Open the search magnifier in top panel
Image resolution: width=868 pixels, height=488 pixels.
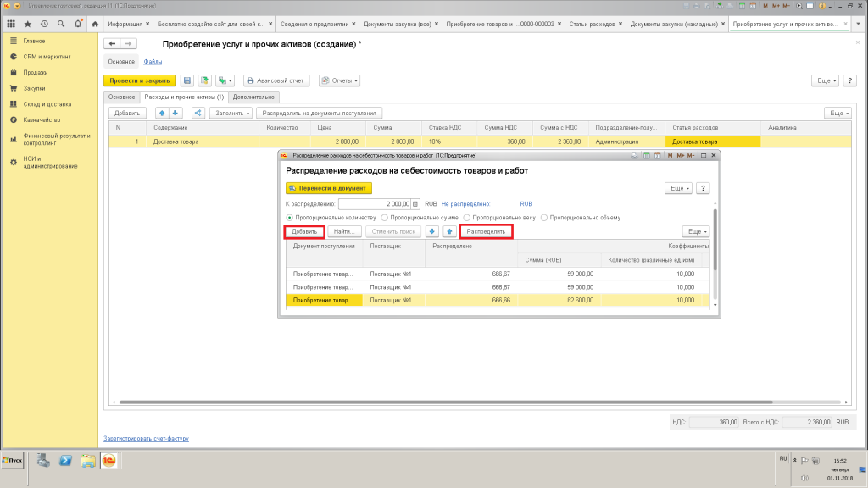pyautogui.click(x=61, y=24)
